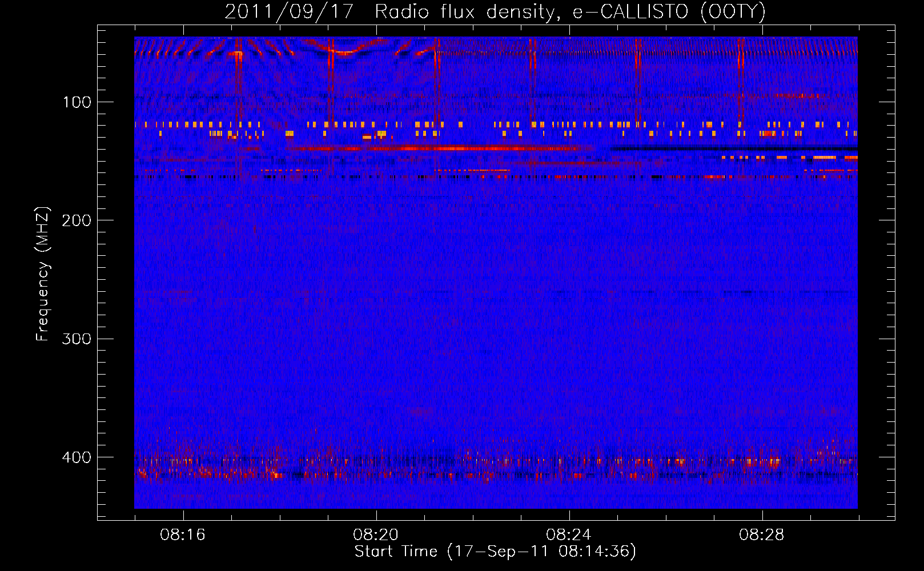Click the 08:28 time tick label
The width and height of the screenshot is (924, 571).
click(762, 535)
